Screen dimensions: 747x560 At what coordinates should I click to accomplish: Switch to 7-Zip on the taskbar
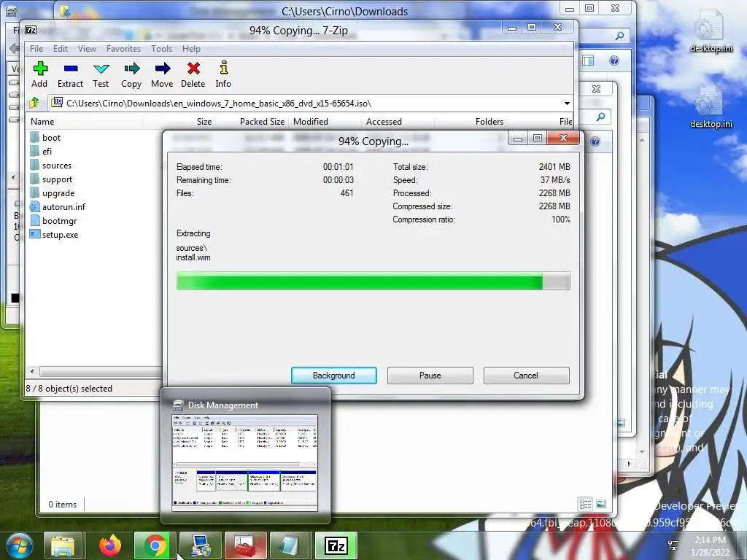coord(336,545)
